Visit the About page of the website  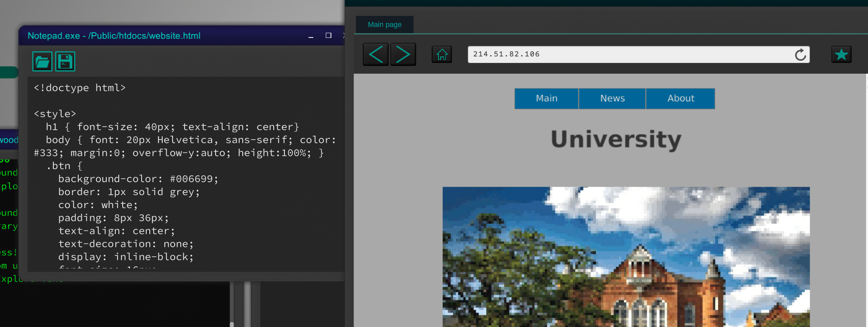[x=680, y=99]
